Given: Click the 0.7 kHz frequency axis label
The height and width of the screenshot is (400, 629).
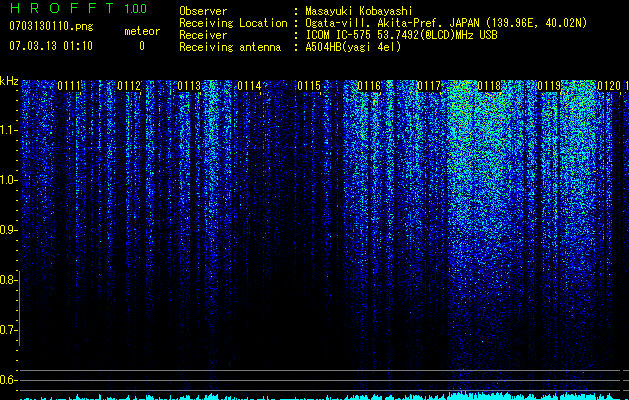Looking at the screenshot, I should pos(9,330).
